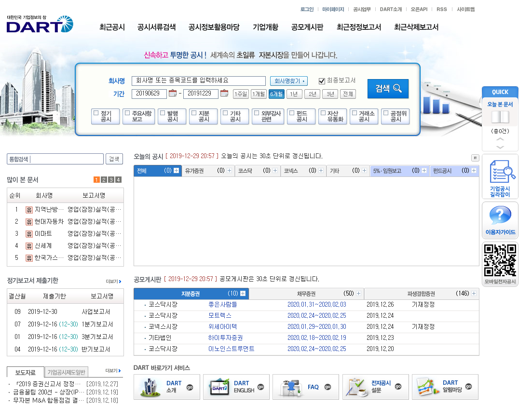Go to page 3 of 많이 본 문서

tap(111, 180)
